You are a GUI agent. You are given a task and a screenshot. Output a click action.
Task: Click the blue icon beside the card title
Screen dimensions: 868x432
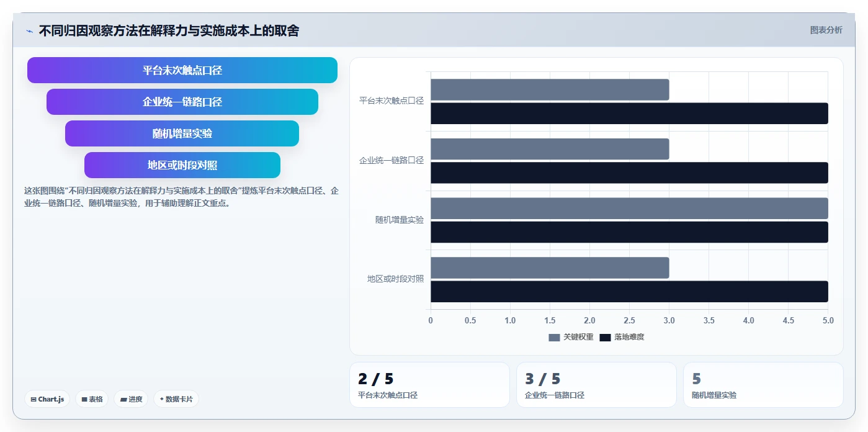tap(29, 31)
